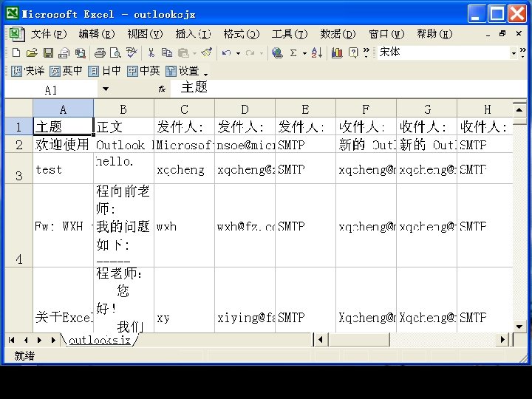
Task: Click the 快译 translation icon
Action: coord(27,71)
